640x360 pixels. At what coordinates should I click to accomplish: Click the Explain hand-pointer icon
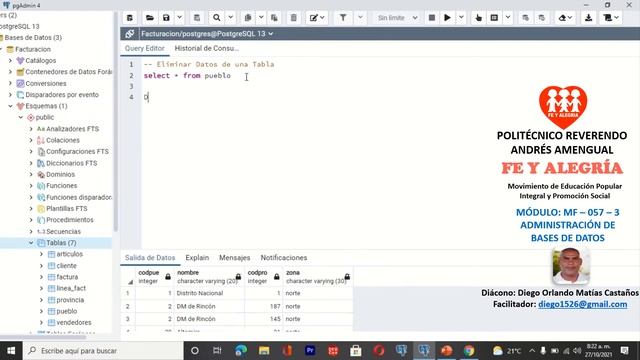[x=478, y=18]
